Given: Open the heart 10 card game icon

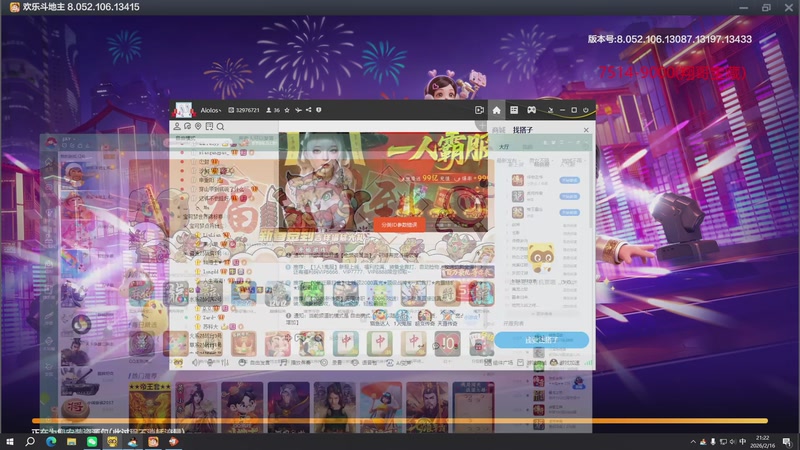Looking at the screenshot, I should click(x=447, y=344).
